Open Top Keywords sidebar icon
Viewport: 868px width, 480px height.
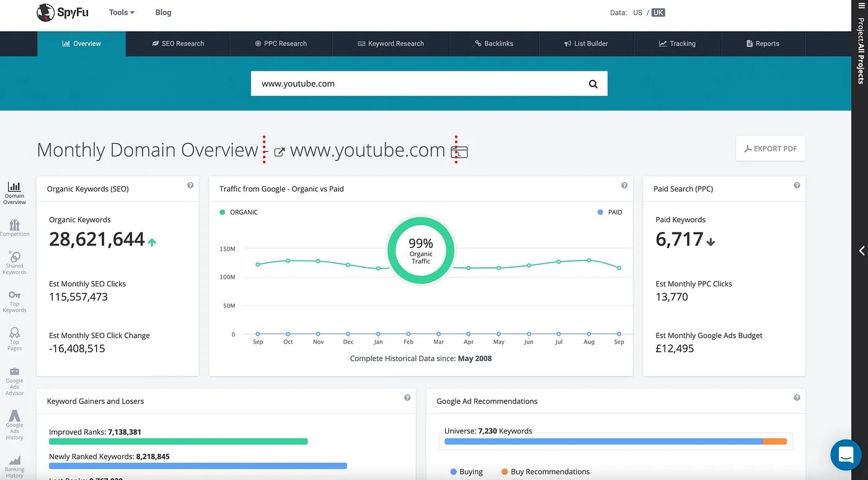(x=14, y=301)
